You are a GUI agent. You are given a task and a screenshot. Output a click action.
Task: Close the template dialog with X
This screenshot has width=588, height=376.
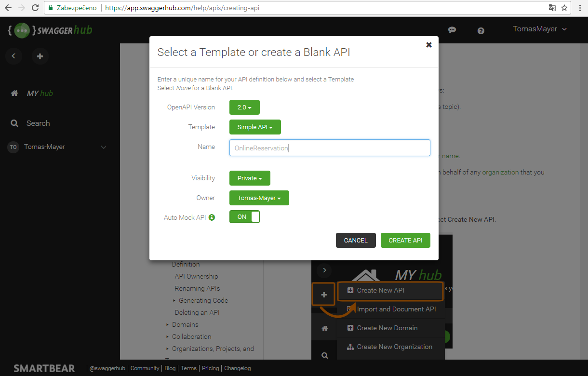point(428,45)
